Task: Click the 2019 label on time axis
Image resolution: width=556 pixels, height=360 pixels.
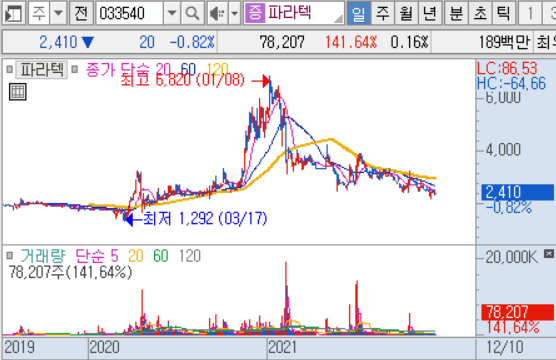Action: point(20,347)
